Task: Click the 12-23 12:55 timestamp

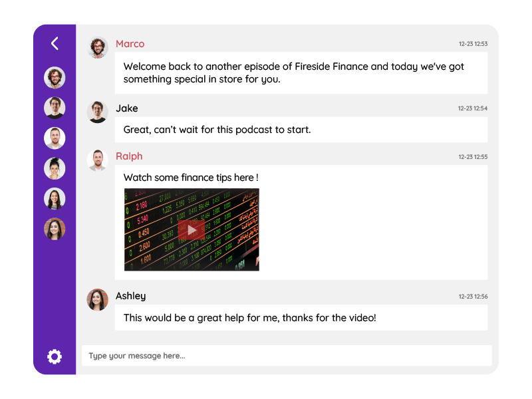Action: 472,158
